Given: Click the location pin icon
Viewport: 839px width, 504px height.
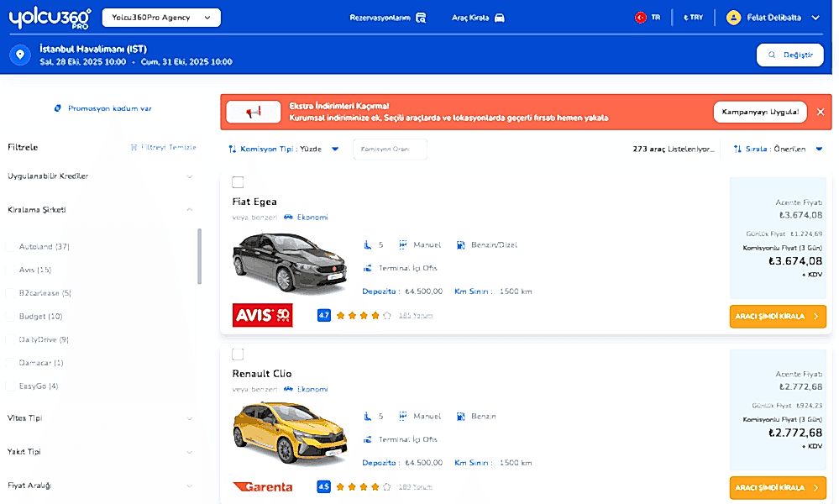Looking at the screenshot, I should click(20, 55).
